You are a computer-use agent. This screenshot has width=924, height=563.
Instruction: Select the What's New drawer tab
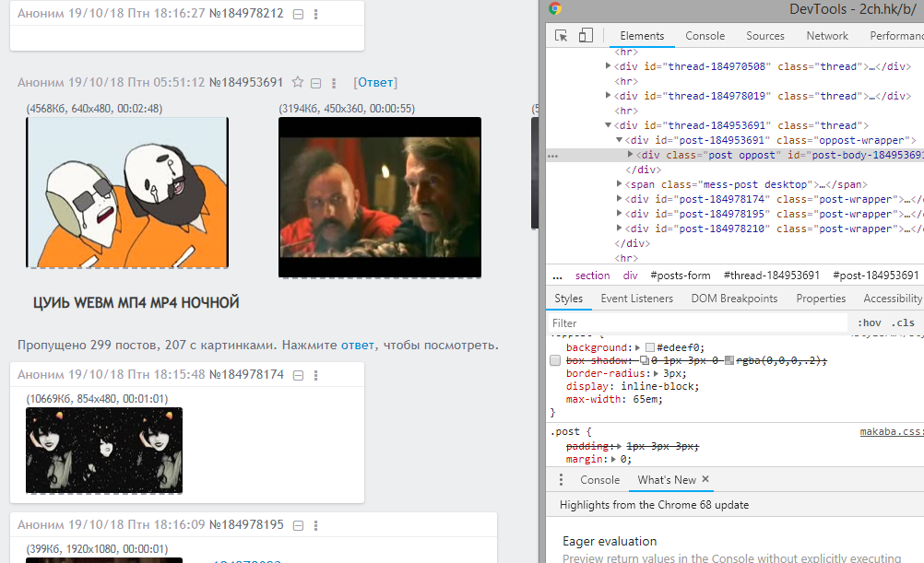(667, 480)
